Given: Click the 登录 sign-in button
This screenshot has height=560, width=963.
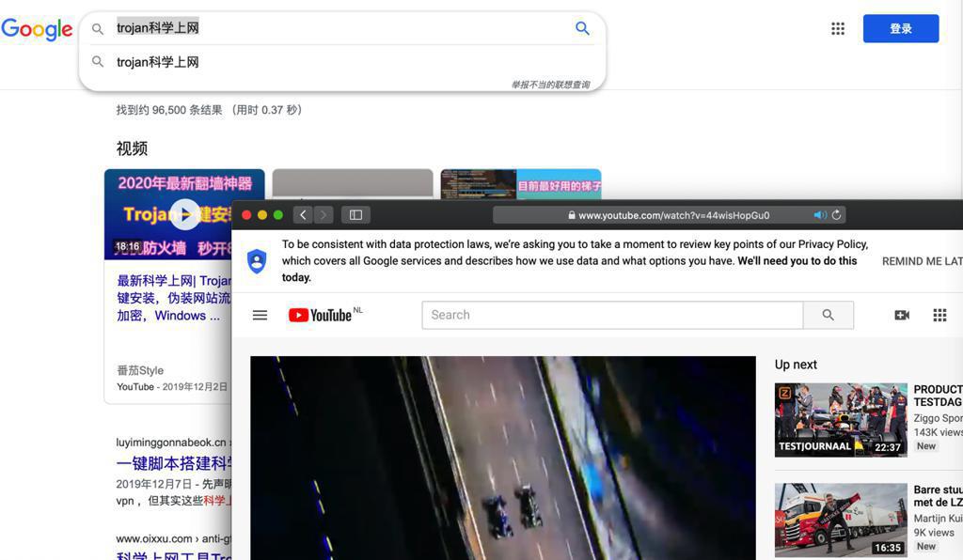Looking at the screenshot, I should point(900,28).
